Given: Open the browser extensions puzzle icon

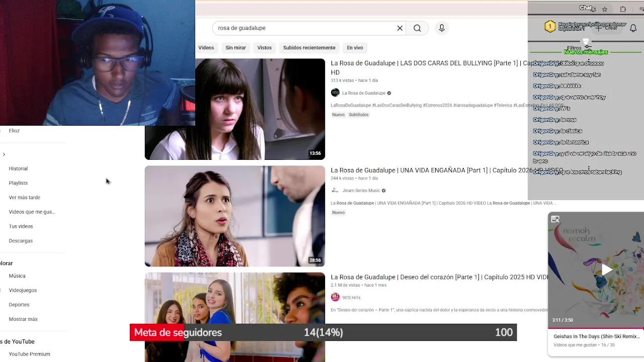Looking at the screenshot, I should pos(623,9).
